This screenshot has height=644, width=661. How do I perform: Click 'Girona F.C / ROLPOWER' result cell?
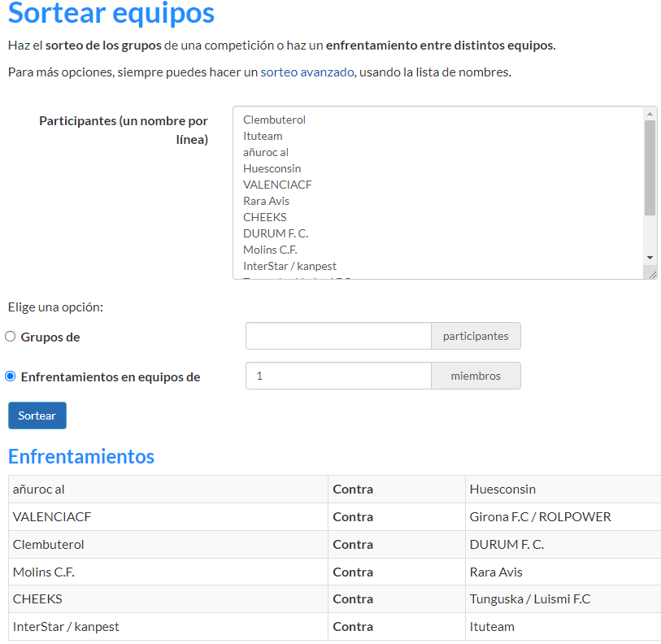540,517
